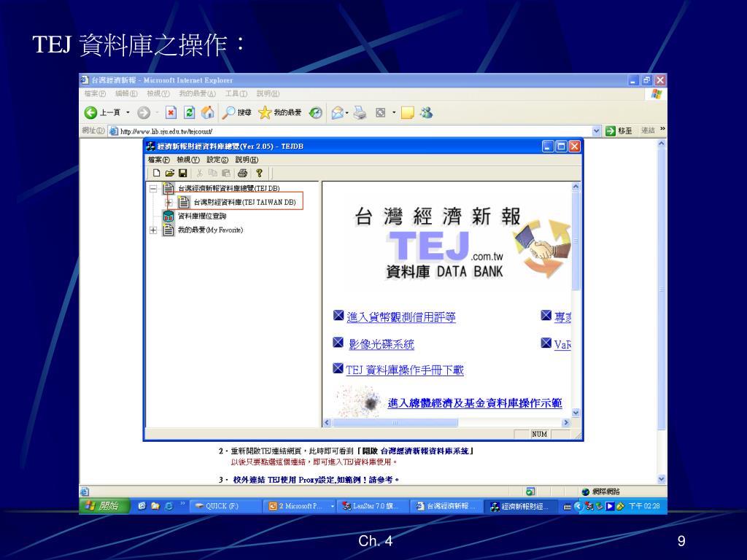Click the IE Back arrow button
The height and width of the screenshot is (560, 747).
coord(90,112)
